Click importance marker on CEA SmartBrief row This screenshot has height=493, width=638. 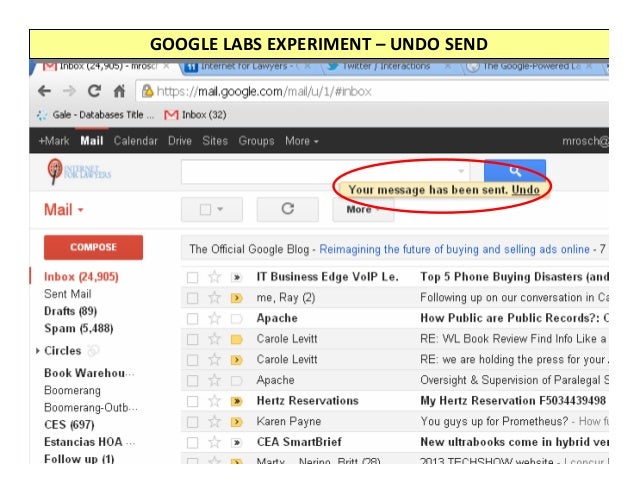tap(236, 442)
